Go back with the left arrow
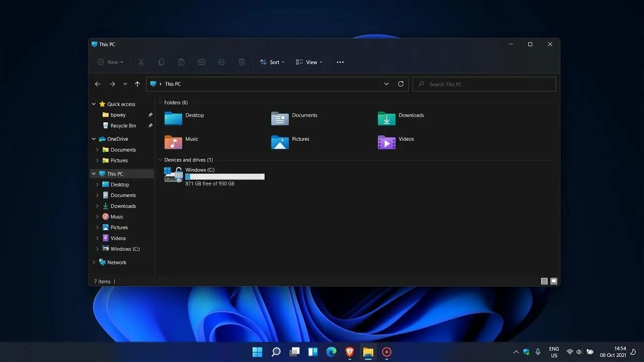This screenshot has width=644, height=362. point(98,84)
